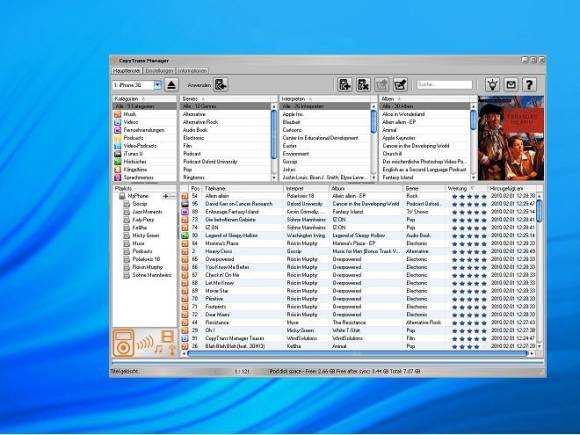Click the music icon of Allein allein row
580x435 pixels.
pos(185,196)
